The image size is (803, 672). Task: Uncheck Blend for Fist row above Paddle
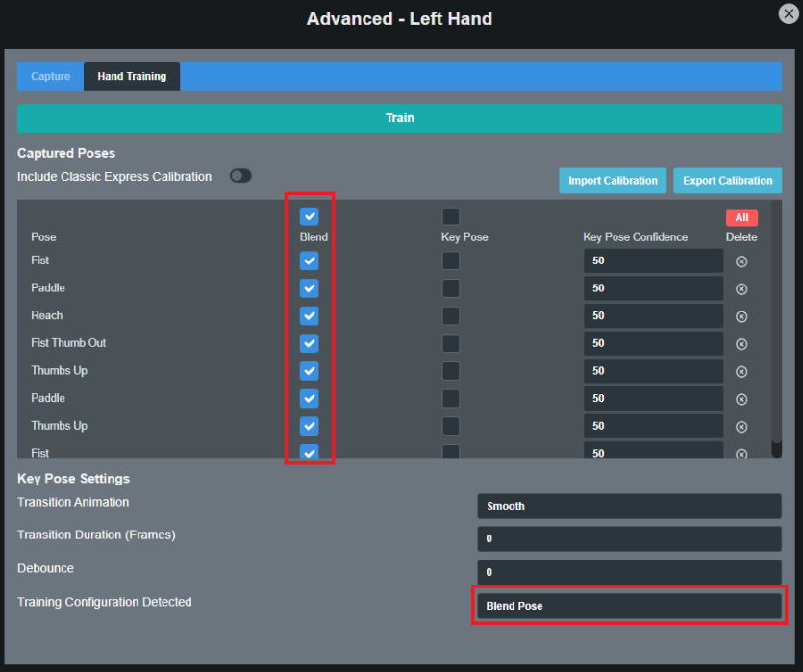tap(310, 261)
